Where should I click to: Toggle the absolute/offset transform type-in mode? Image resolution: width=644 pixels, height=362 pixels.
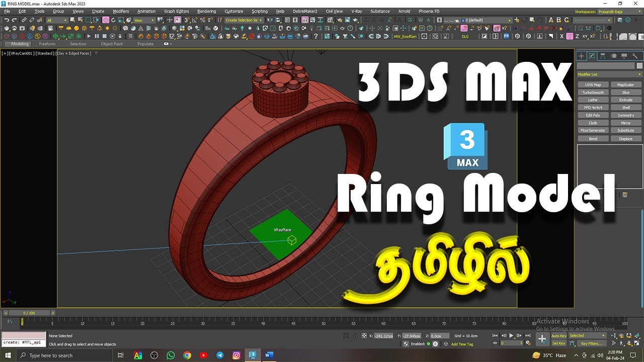click(364, 335)
